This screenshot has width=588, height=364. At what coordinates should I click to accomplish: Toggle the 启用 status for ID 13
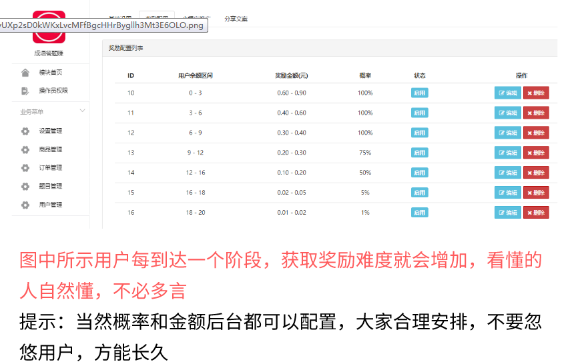(x=419, y=153)
